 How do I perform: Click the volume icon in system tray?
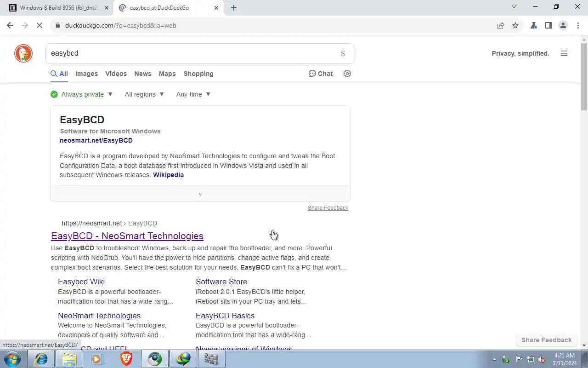(x=542, y=359)
